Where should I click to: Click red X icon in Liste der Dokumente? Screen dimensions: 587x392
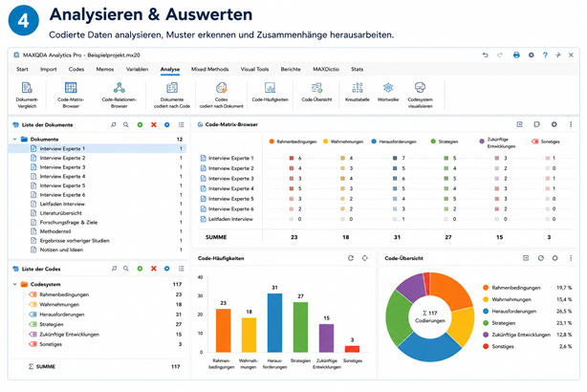point(154,124)
